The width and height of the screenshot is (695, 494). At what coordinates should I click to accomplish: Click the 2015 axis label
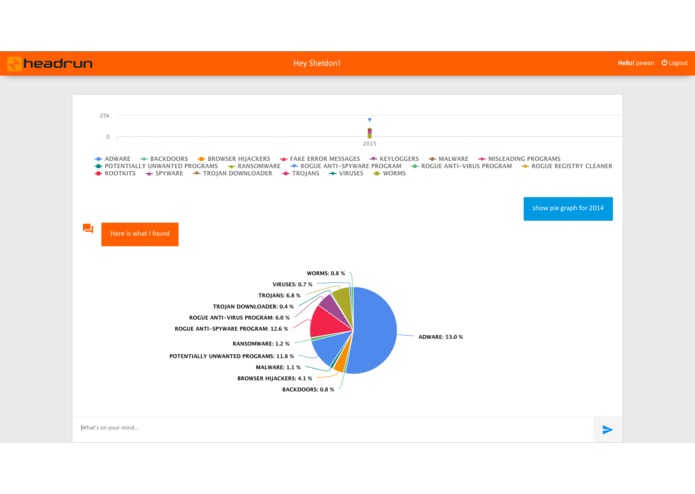pos(370,144)
